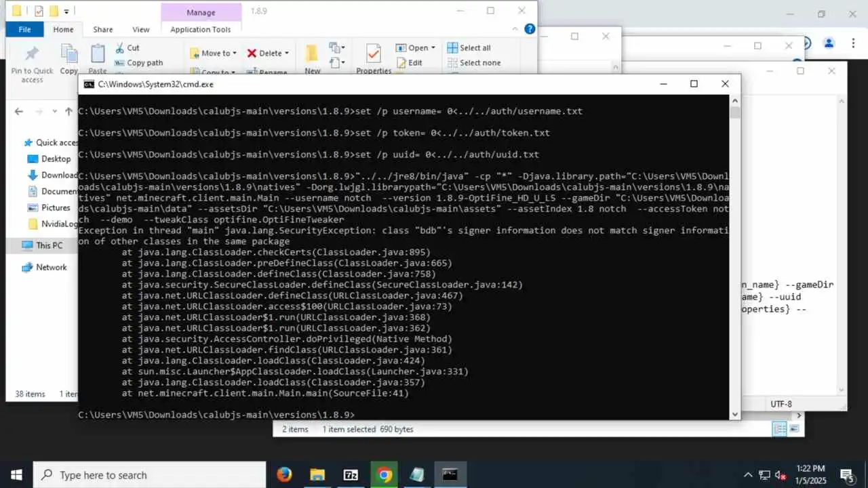
Task: Select Desktop in navigation pane
Action: [x=49, y=159]
